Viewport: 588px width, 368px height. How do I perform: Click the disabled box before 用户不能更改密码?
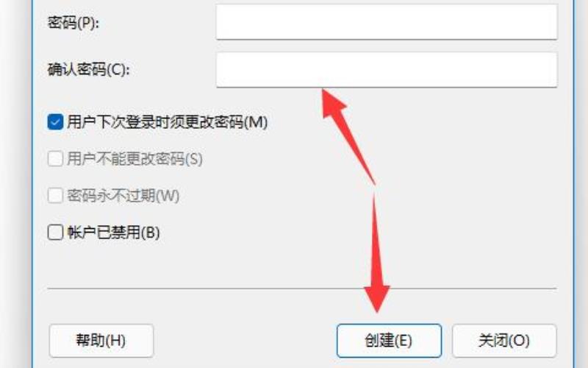click(55, 159)
